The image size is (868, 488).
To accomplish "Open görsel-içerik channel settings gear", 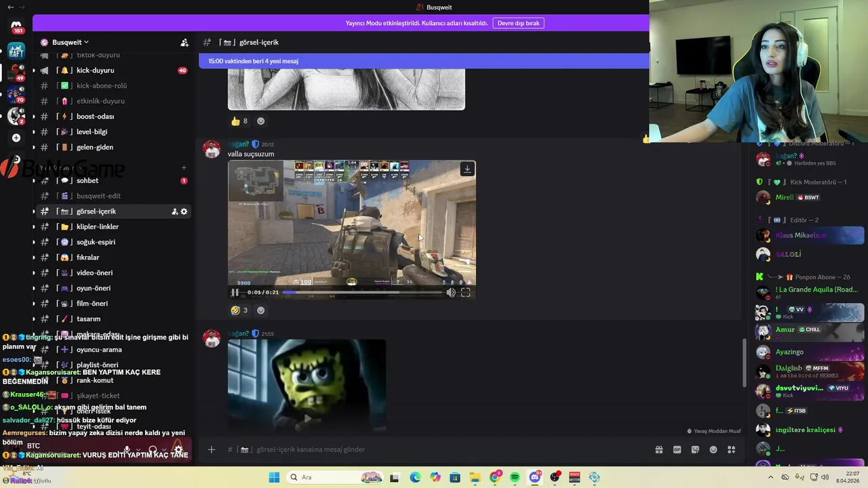I will pos(184,211).
